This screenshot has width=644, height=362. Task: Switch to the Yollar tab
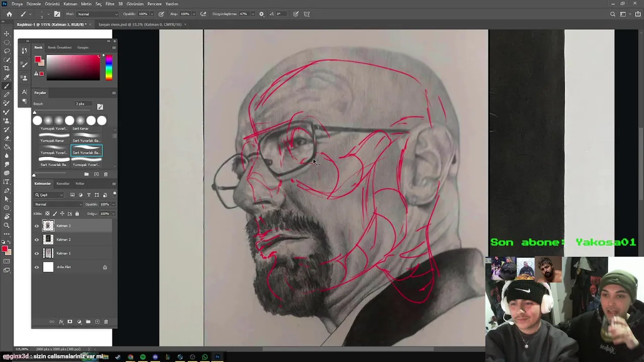pos(79,184)
